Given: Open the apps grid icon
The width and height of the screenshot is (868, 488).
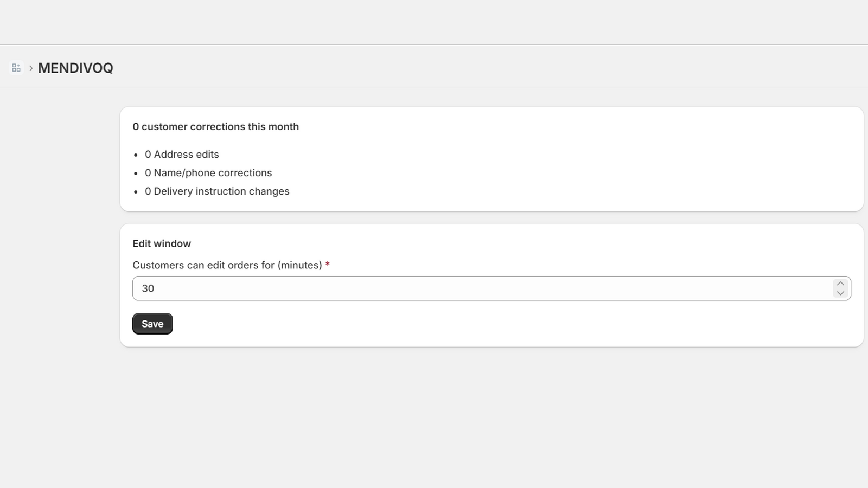Looking at the screenshot, I should (16, 68).
